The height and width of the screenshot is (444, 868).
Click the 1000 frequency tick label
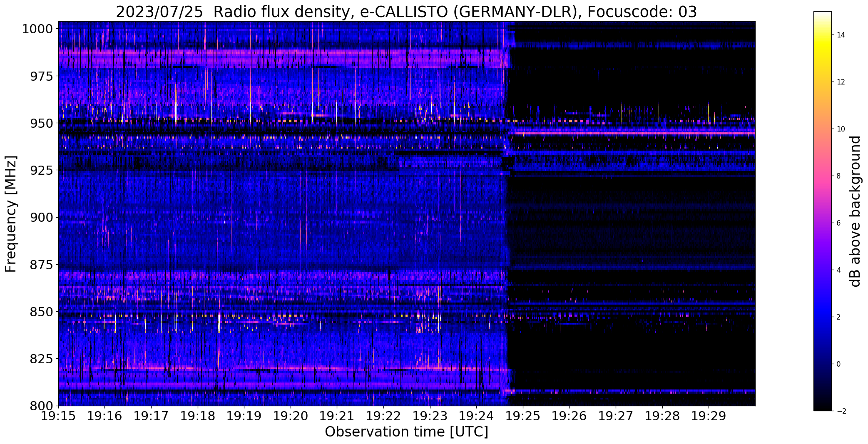(37, 29)
